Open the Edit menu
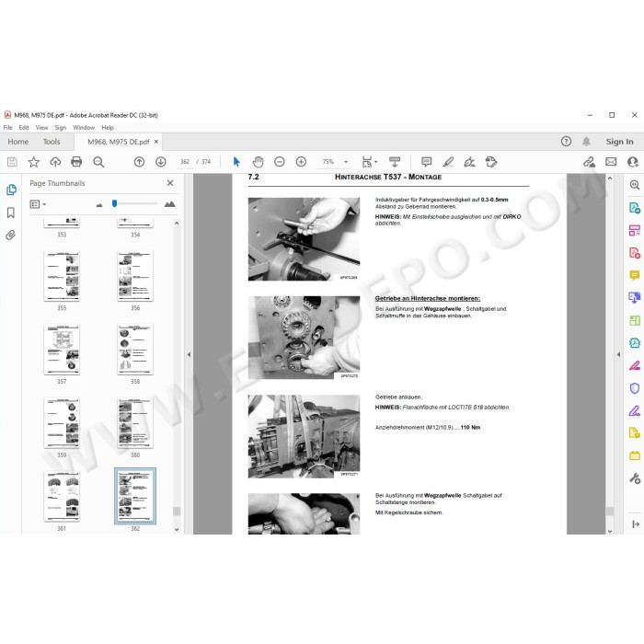The width and height of the screenshot is (644, 644). (x=24, y=128)
